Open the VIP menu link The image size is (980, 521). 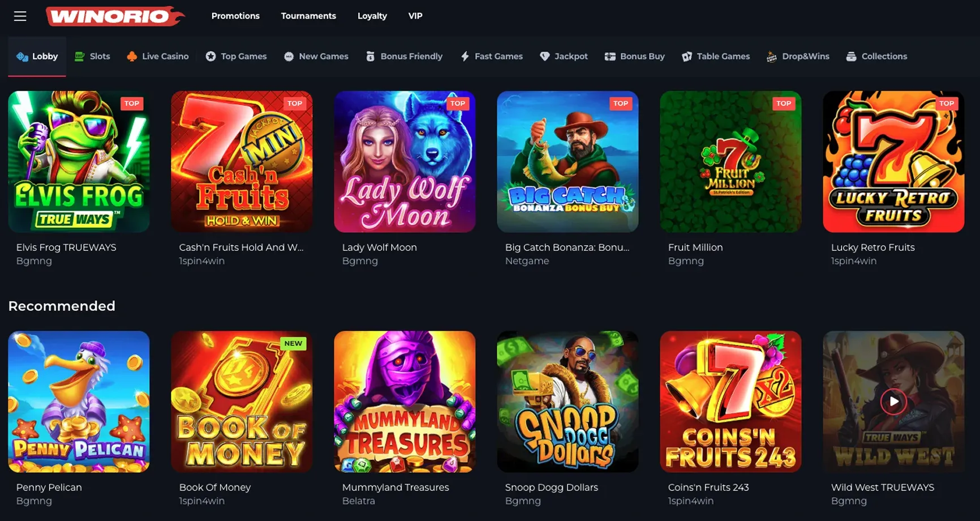pyautogui.click(x=415, y=16)
